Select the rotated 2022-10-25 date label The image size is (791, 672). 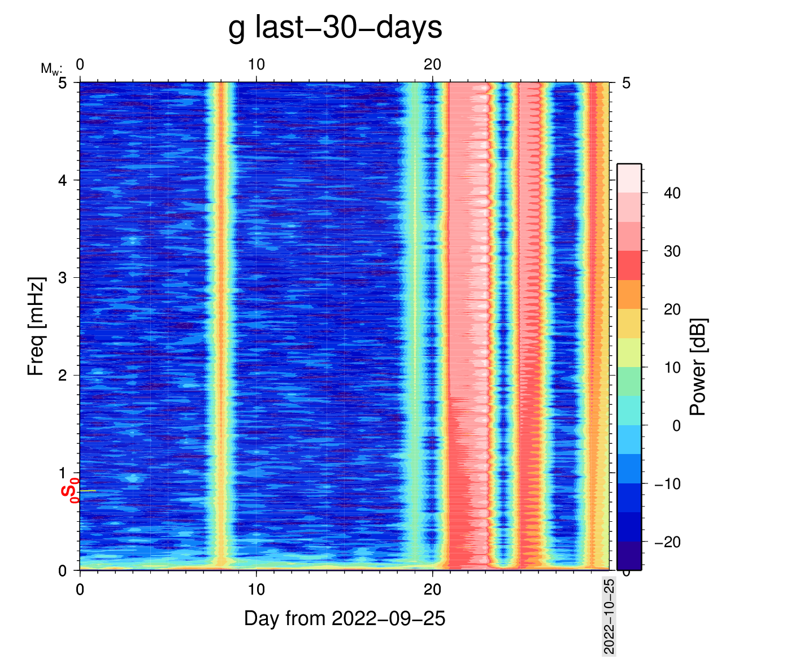tap(609, 616)
